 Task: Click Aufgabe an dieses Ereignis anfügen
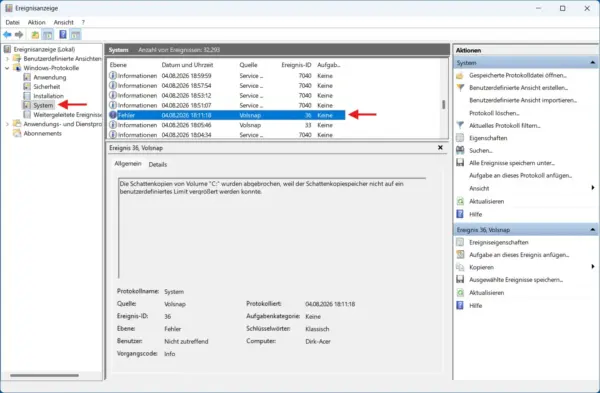point(519,255)
